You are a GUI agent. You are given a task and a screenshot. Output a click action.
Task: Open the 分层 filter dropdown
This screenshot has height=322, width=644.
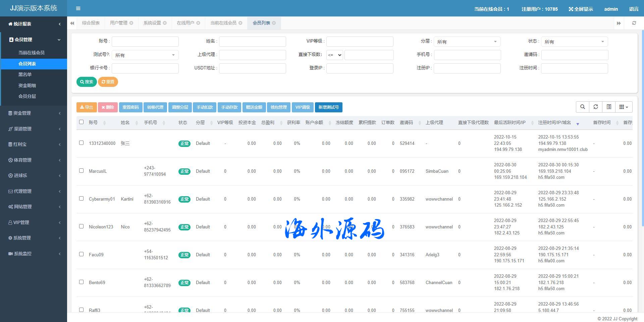[467, 42]
